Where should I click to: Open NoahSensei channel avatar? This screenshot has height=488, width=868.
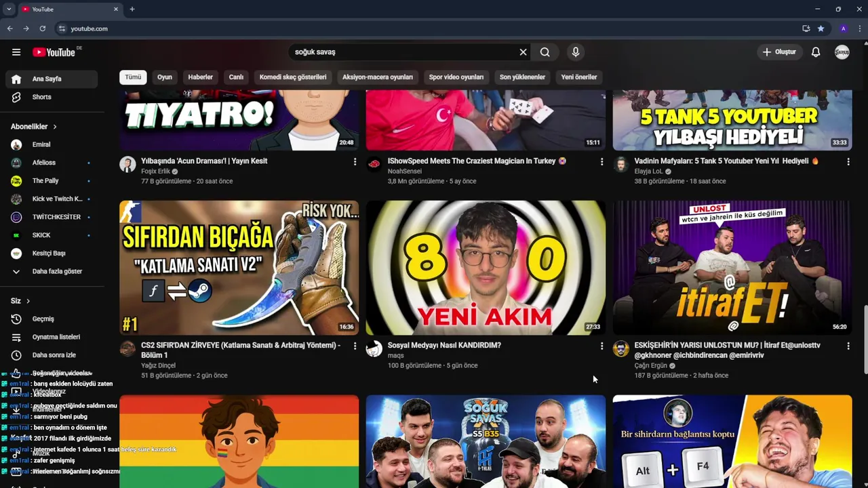click(x=374, y=165)
